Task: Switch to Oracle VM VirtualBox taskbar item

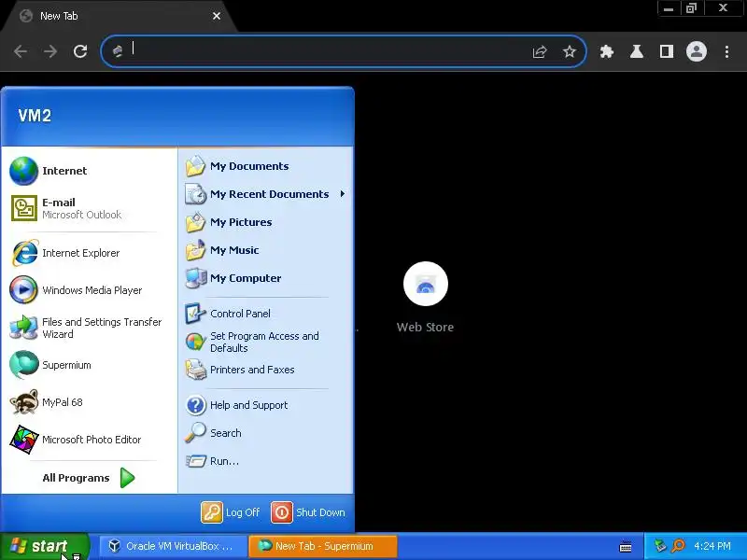Action: click(x=173, y=546)
